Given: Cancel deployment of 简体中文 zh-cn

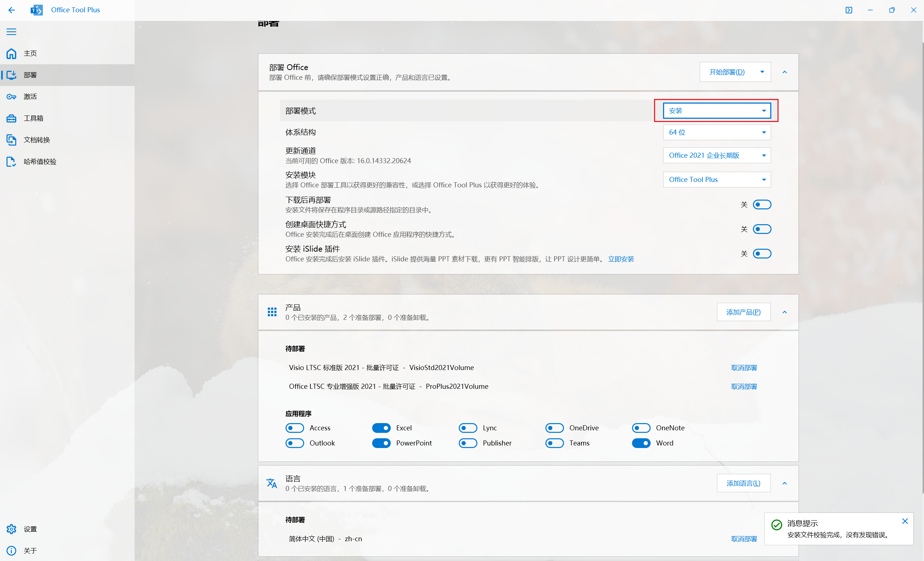Looking at the screenshot, I should point(744,539).
